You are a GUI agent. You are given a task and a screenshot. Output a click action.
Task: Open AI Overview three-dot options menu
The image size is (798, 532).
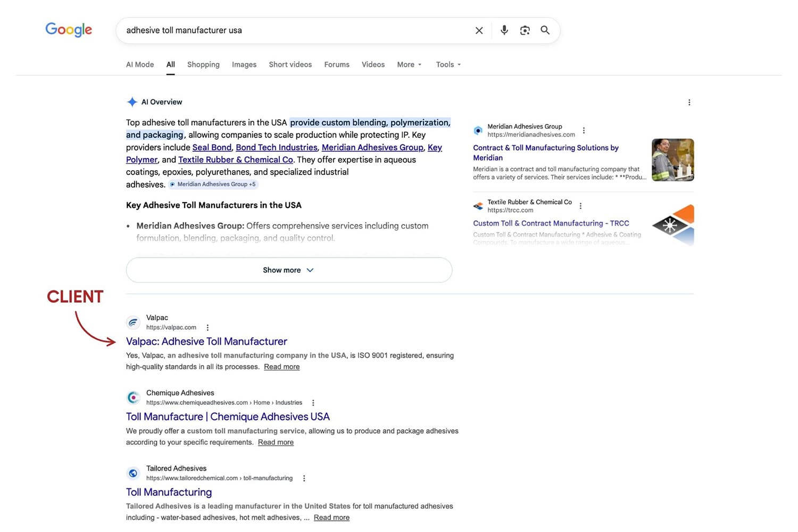(x=689, y=102)
